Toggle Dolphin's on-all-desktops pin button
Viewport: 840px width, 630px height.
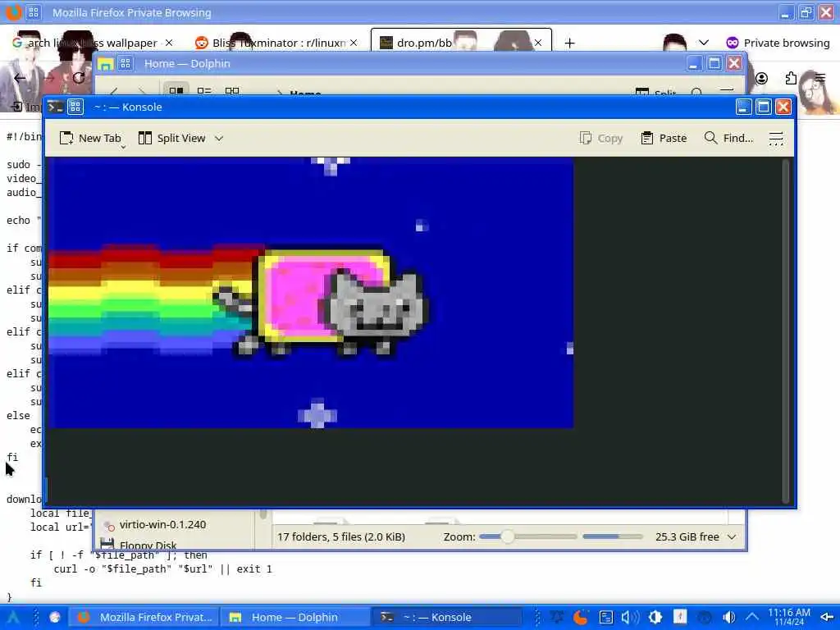coord(126,64)
